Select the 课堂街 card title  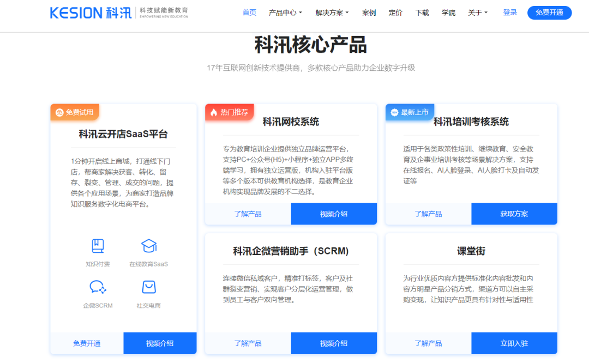(x=471, y=251)
